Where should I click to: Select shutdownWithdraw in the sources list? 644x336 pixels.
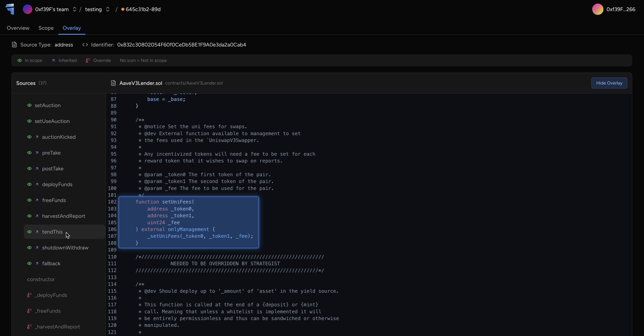(x=65, y=248)
